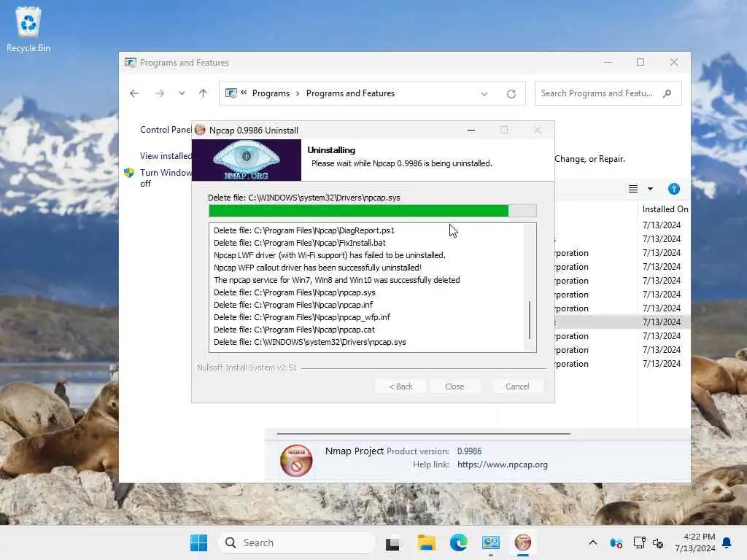Screen dimensions: 747x560
Task: Click the Close button in uninstaller
Action: pyautogui.click(x=454, y=386)
